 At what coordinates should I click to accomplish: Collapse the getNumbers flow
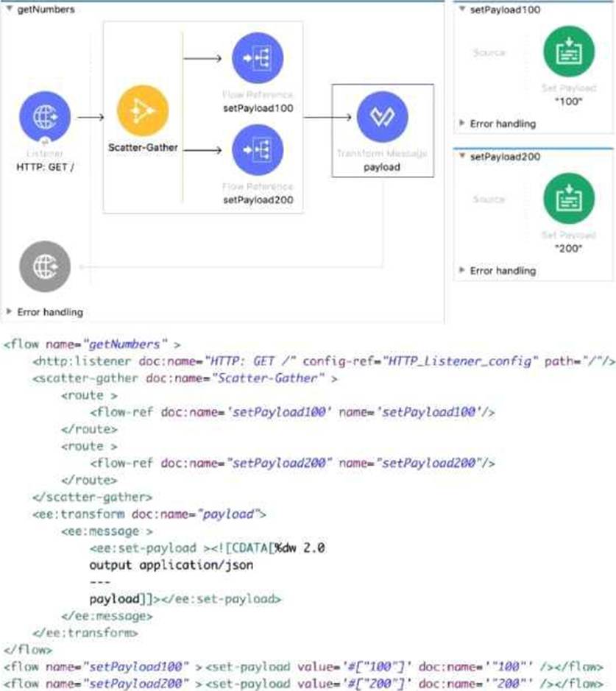pyautogui.click(x=10, y=10)
